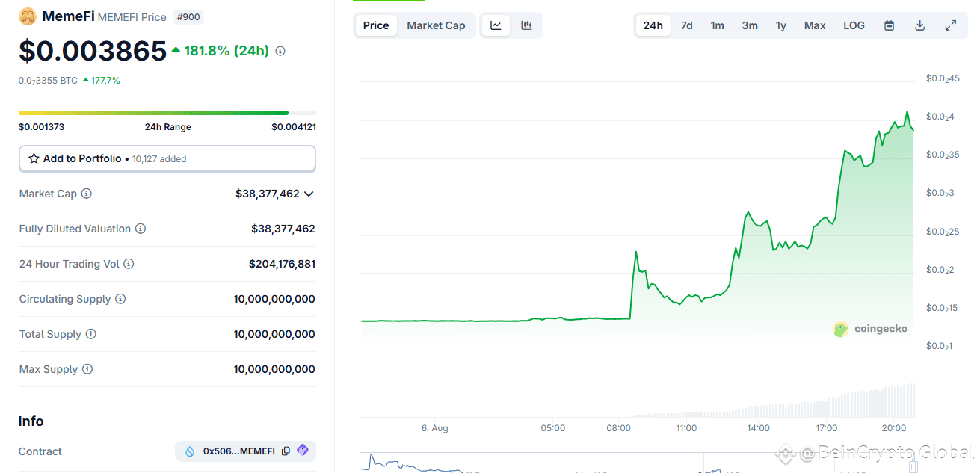Click the 10,127 added text

159,159
